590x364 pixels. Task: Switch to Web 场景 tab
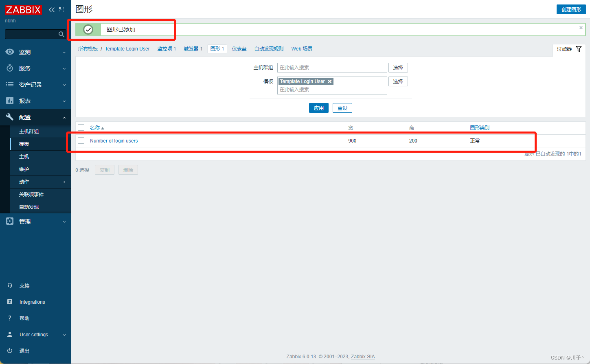[x=302, y=48]
